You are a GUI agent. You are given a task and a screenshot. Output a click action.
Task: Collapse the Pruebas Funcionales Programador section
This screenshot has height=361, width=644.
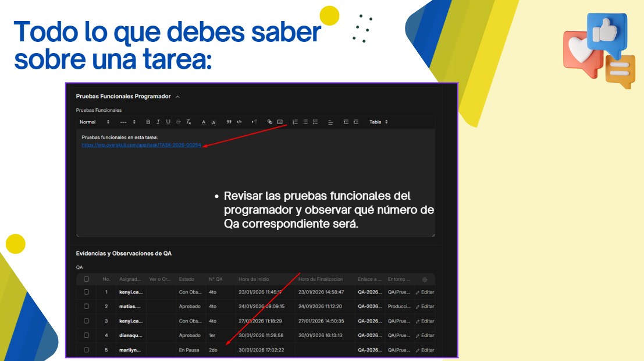(x=177, y=97)
